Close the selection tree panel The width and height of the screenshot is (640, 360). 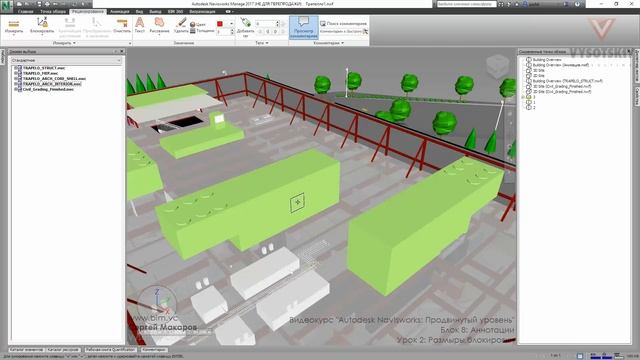[122, 51]
